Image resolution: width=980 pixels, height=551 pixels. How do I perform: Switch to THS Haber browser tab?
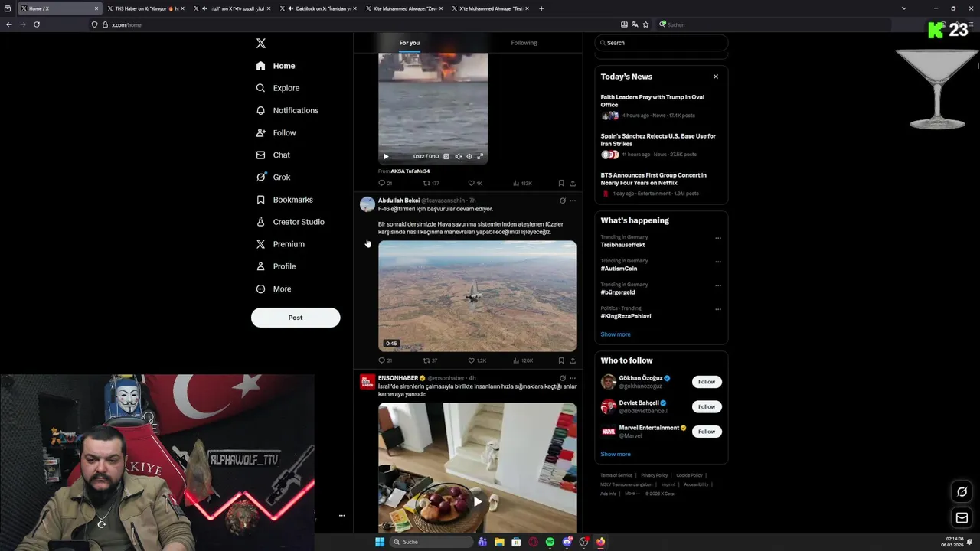click(145, 8)
